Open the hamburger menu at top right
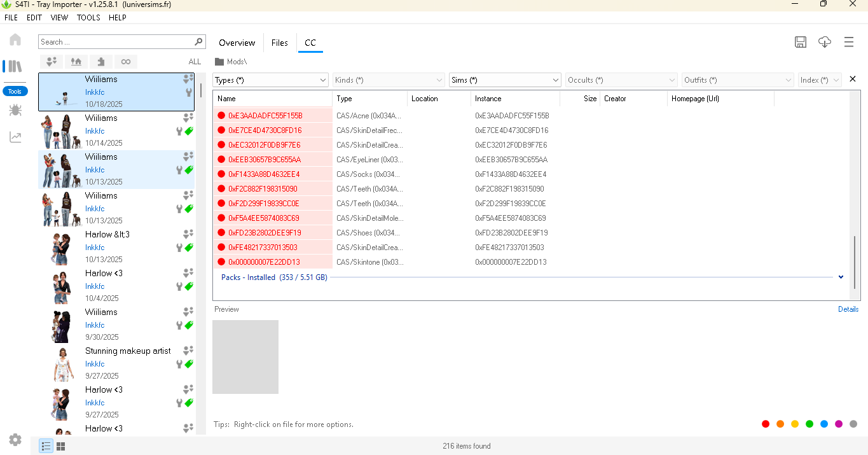Viewport: 868px width, 455px height. point(849,42)
